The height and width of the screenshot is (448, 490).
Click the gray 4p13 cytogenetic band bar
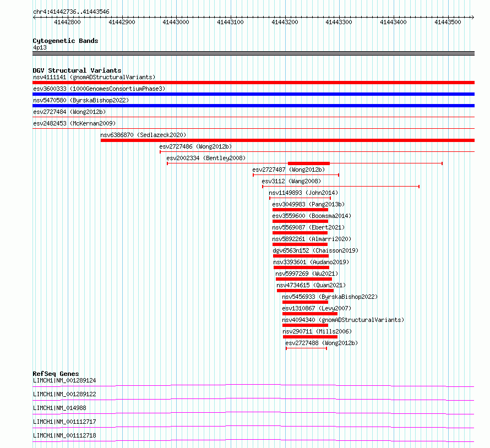pyautogui.click(x=253, y=53)
